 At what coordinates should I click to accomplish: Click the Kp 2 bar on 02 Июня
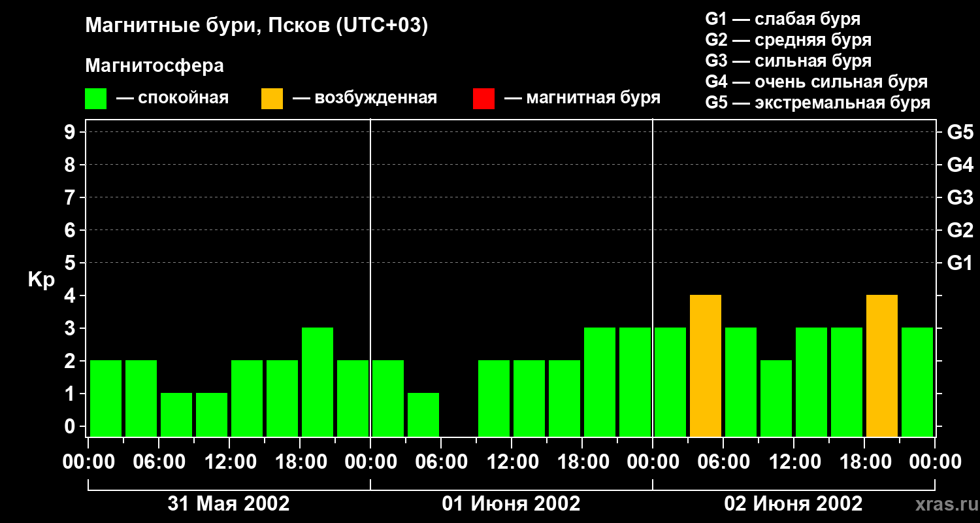[776, 399]
